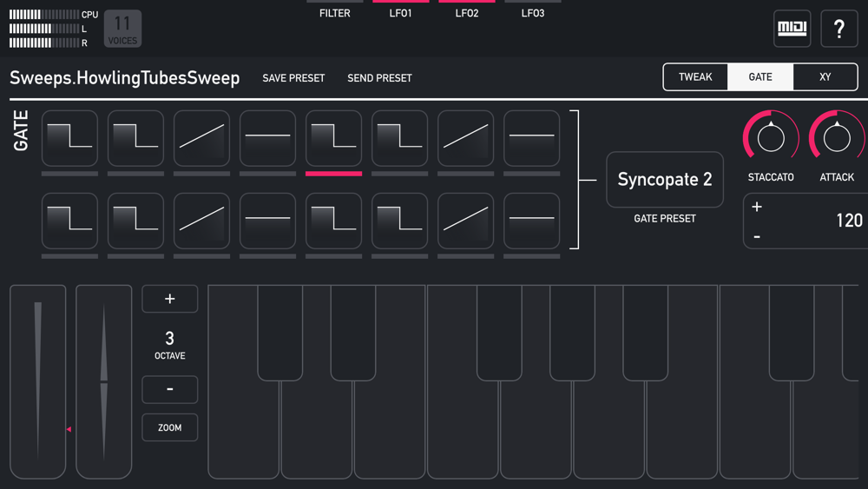The width and height of the screenshot is (868, 489).
Task: Click the CPU meter label
Action: (89, 15)
